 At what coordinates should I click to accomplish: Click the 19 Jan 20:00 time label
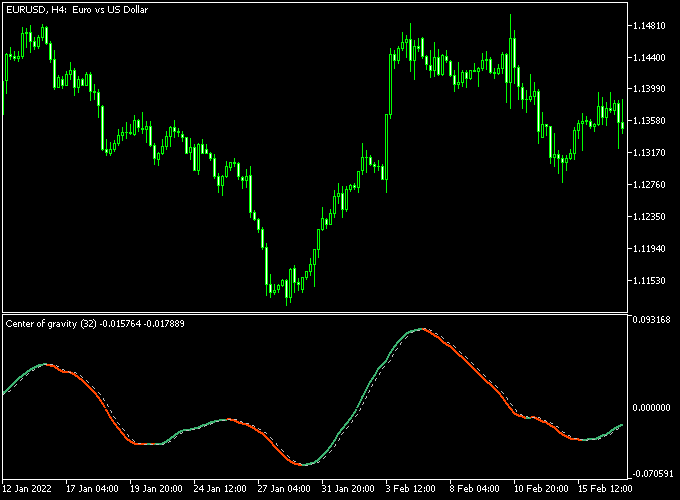(156, 489)
